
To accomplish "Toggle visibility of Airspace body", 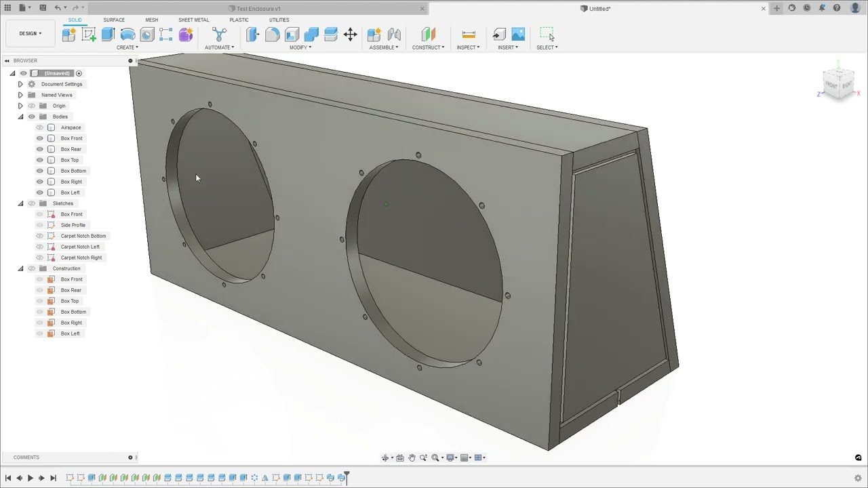I will (x=39, y=127).
